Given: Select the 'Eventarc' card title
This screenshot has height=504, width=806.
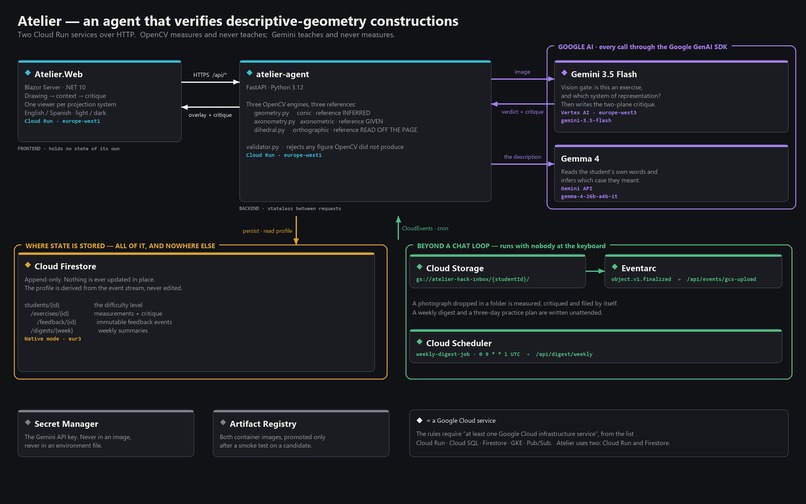Looking at the screenshot, I should click(638, 268).
